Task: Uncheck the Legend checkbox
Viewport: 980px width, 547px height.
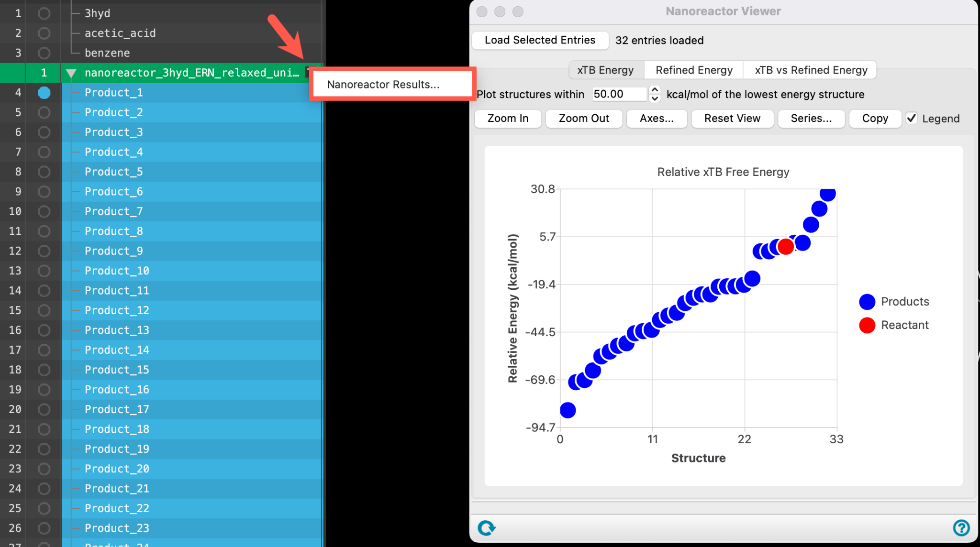Action: click(x=912, y=118)
